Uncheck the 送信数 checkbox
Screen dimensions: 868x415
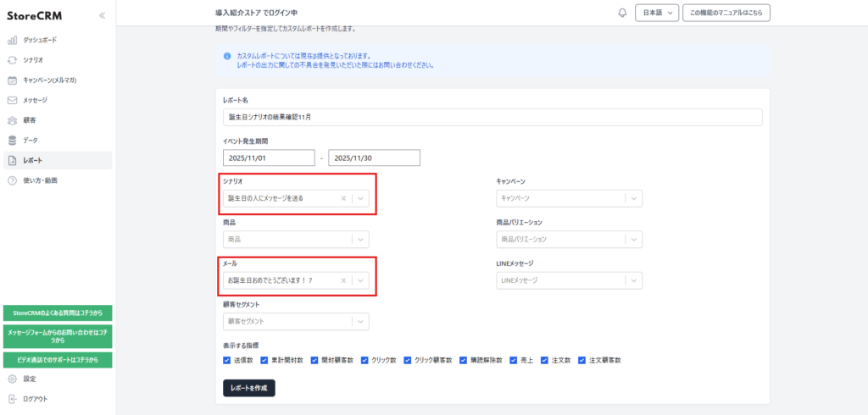coord(226,360)
